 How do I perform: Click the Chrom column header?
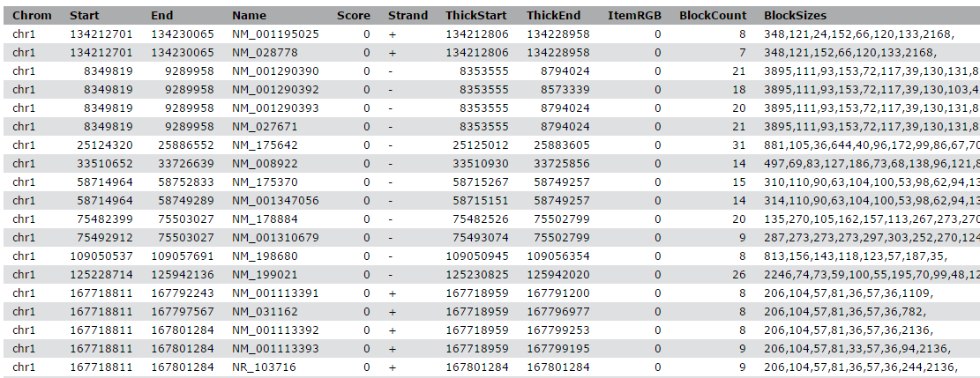(32, 16)
